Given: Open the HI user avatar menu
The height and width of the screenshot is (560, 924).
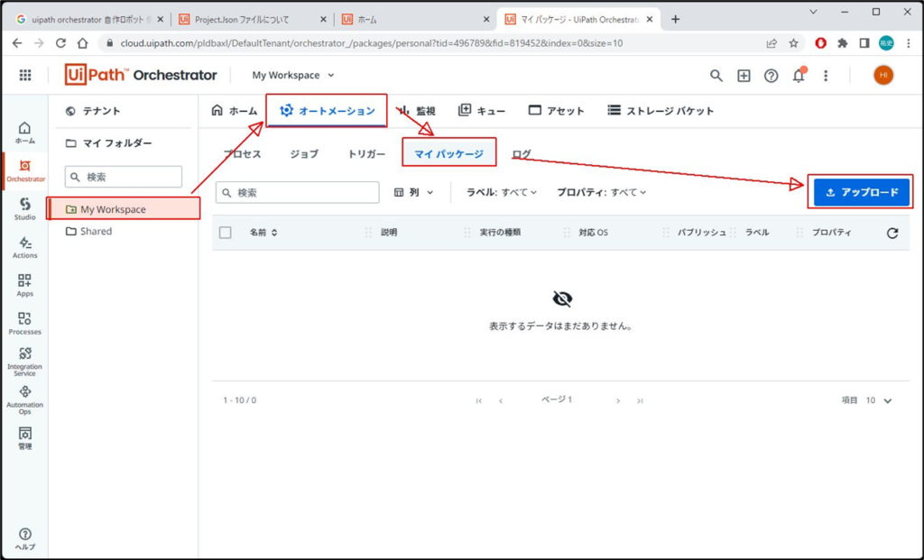Looking at the screenshot, I should click(883, 76).
